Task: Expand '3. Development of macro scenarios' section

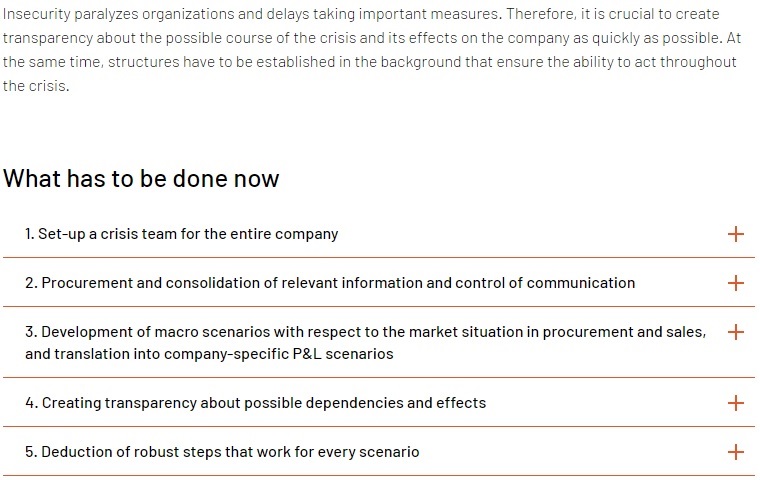Action: click(x=379, y=342)
